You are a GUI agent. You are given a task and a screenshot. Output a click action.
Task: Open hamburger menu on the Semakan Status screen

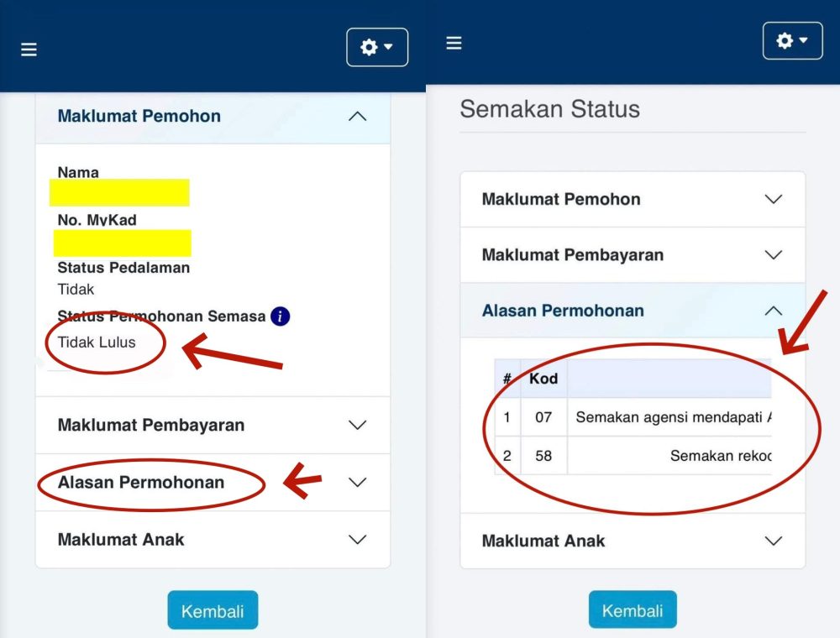coord(454,43)
